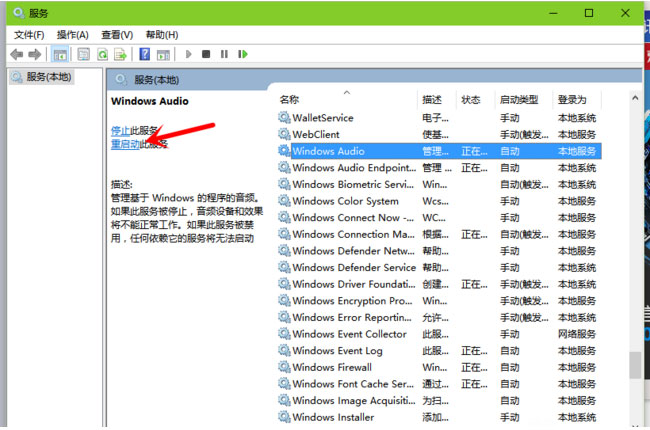The image size is (650, 430).
Task: Click the Pause Service icon
Action: [x=224, y=54]
